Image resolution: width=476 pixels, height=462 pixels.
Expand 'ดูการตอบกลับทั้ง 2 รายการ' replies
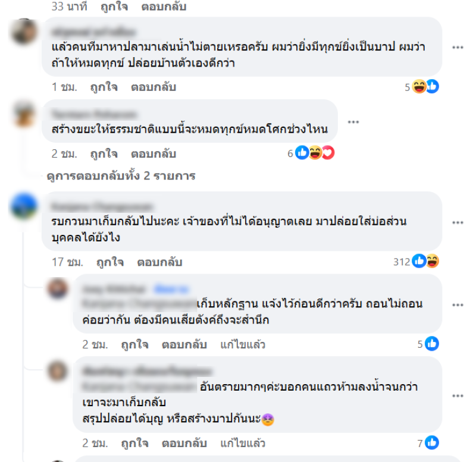tap(121, 176)
